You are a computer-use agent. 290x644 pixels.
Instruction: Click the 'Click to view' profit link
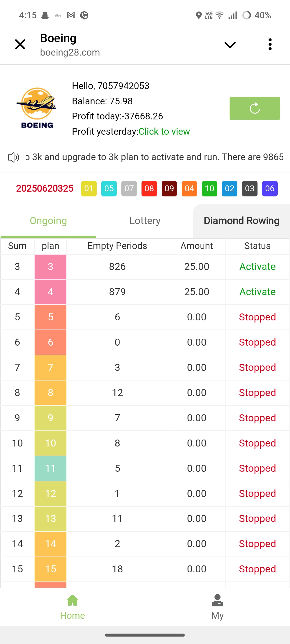164,131
